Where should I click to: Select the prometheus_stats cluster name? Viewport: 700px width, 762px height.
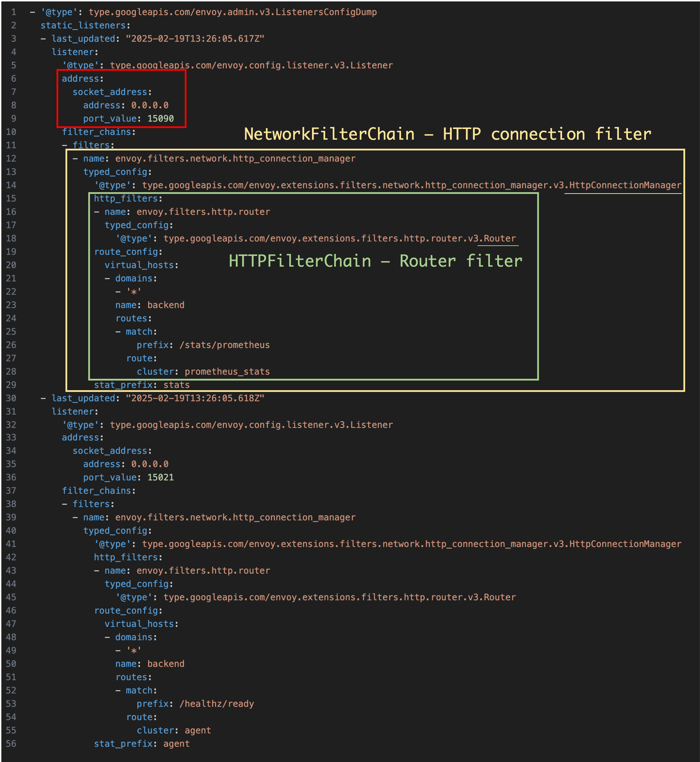[x=227, y=372]
